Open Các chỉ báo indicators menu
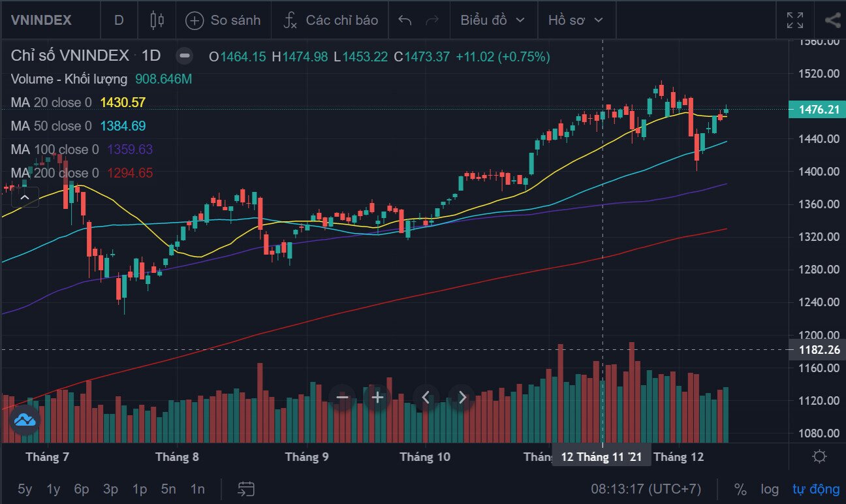Screen dimensions: 846x504 [x=330, y=20]
